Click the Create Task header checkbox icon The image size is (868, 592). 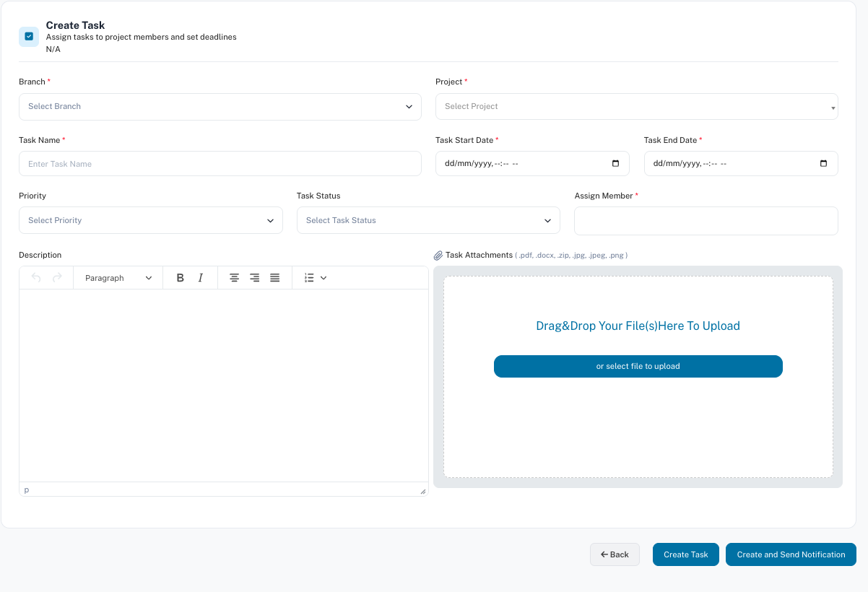pos(29,36)
